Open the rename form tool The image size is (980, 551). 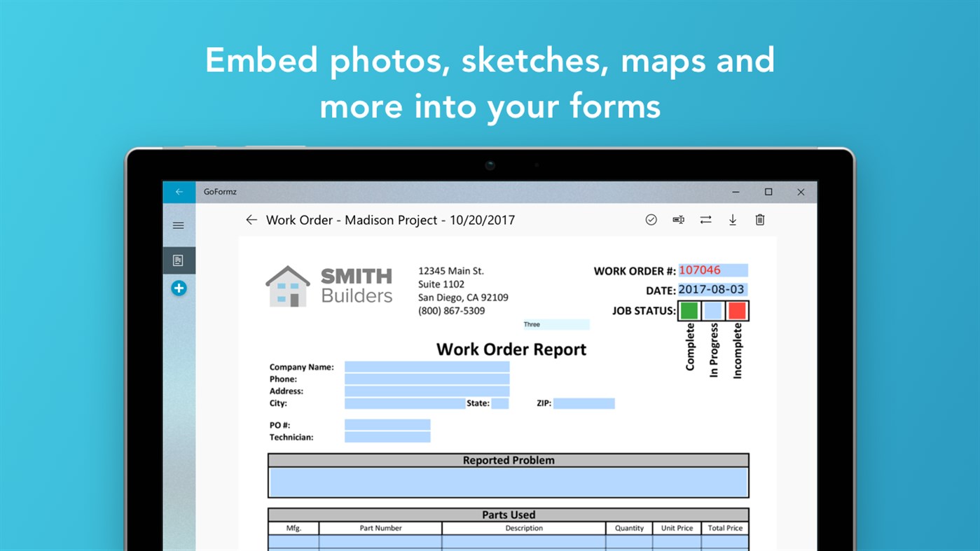pyautogui.click(x=678, y=219)
